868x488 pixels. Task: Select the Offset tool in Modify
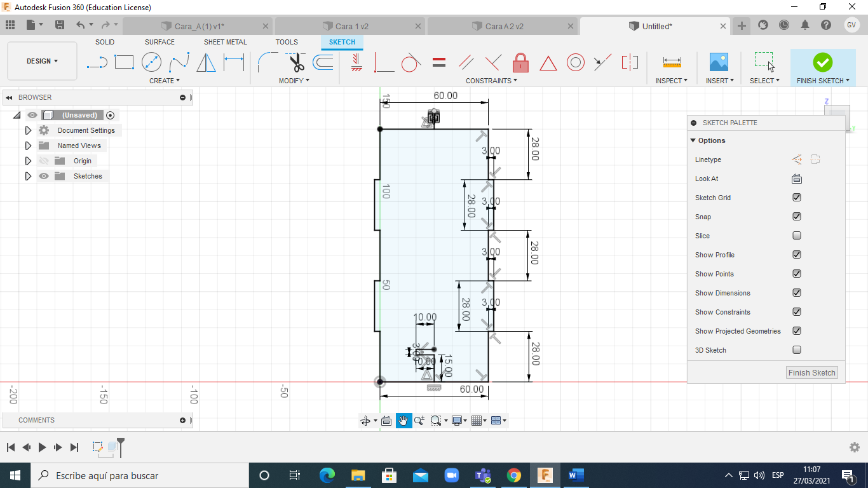click(x=323, y=62)
